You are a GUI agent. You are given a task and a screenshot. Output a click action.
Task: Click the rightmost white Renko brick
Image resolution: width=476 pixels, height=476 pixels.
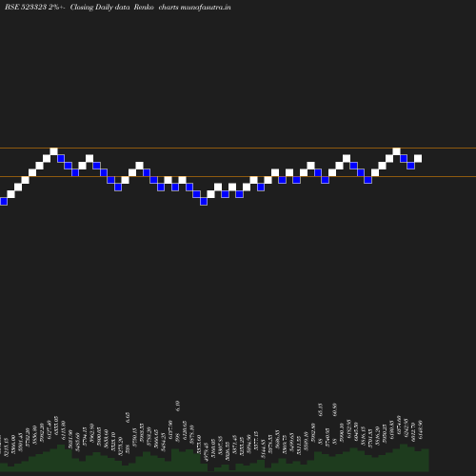[x=418, y=158]
